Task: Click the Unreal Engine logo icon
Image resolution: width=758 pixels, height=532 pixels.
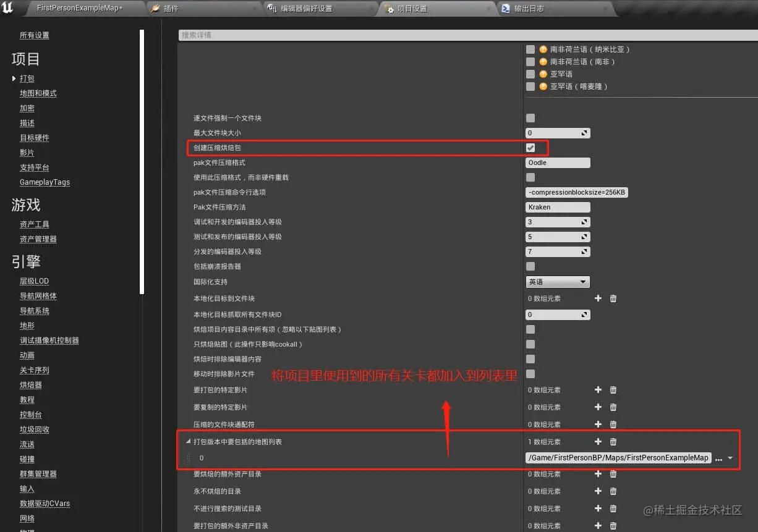Action: (8, 8)
